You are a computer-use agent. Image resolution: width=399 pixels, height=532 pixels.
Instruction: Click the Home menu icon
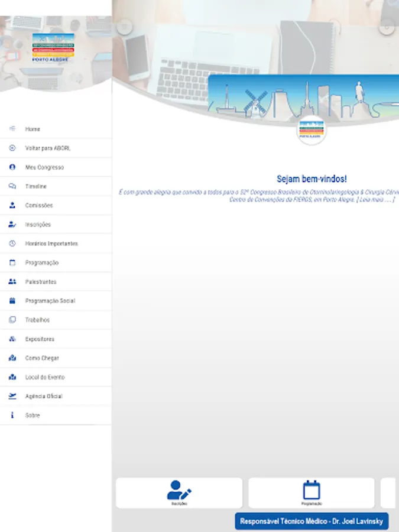12,129
